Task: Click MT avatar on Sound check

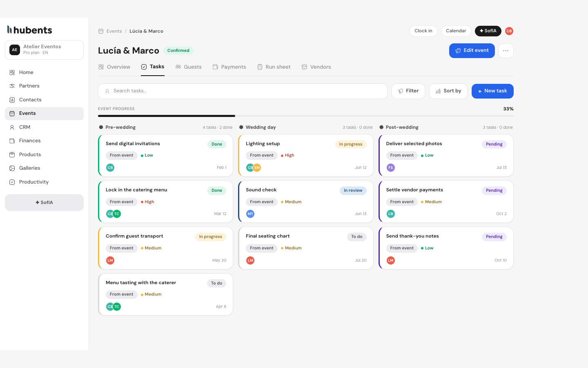Action: (x=250, y=214)
